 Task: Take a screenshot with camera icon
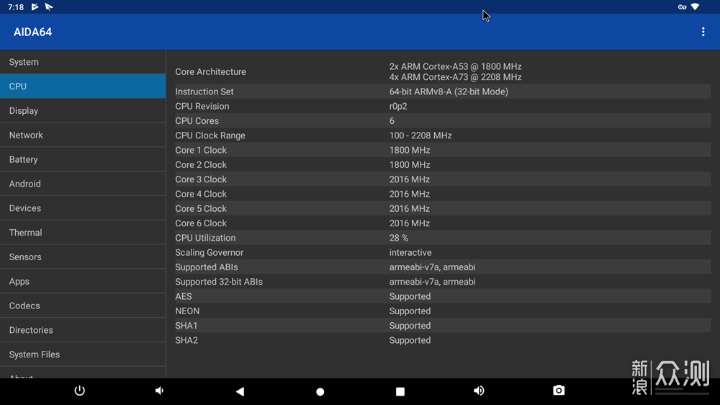pyautogui.click(x=559, y=391)
